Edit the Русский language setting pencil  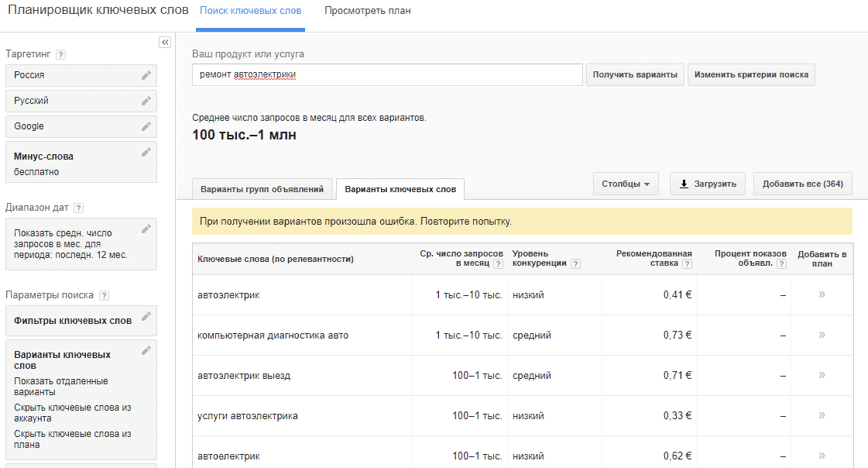pyautogui.click(x=147, y=101)
